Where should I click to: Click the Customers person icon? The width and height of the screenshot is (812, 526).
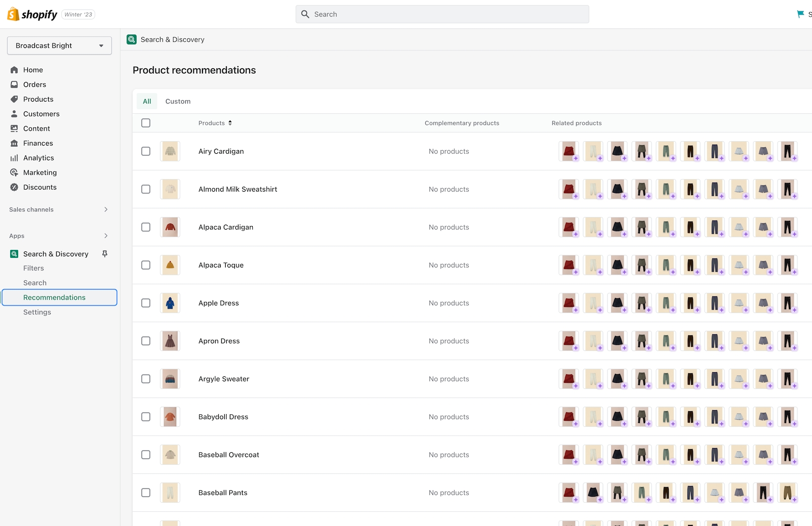pyautogui.click(x=14, y=114)
